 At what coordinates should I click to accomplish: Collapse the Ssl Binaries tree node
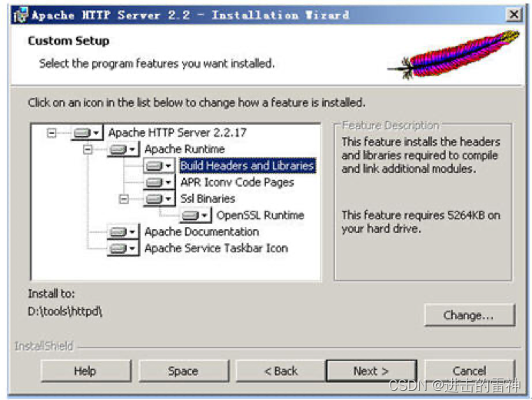click(x=125, y=199)
